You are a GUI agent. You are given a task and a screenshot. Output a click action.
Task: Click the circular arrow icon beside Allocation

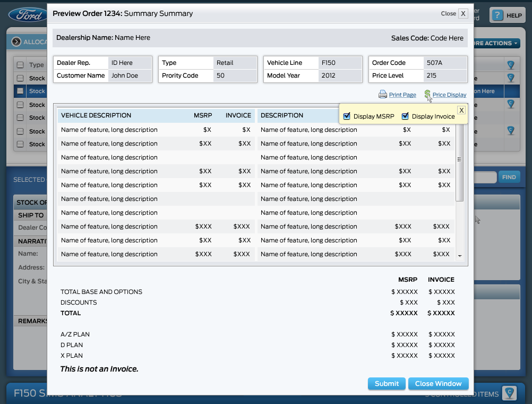click(16, 42)
